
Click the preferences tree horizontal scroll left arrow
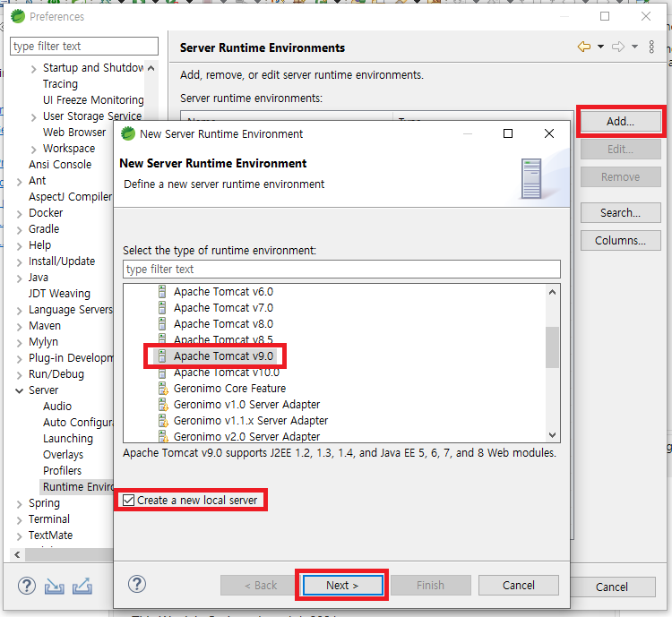click(17, 554)
